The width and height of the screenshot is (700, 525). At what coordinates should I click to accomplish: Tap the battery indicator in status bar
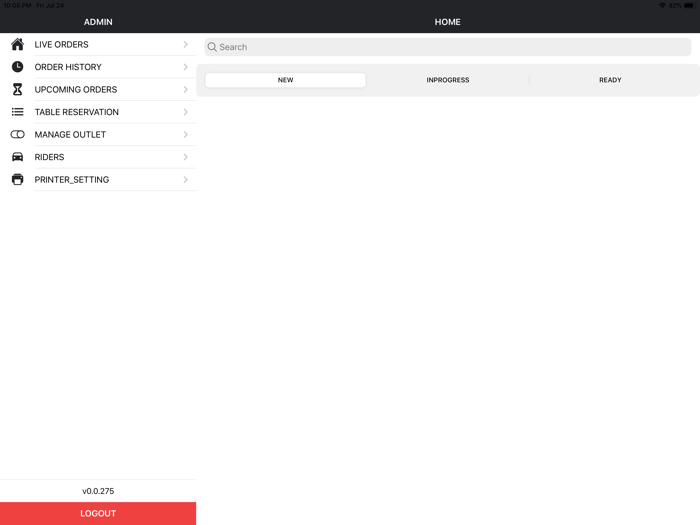pyautogui.click(x=690, y=5)
